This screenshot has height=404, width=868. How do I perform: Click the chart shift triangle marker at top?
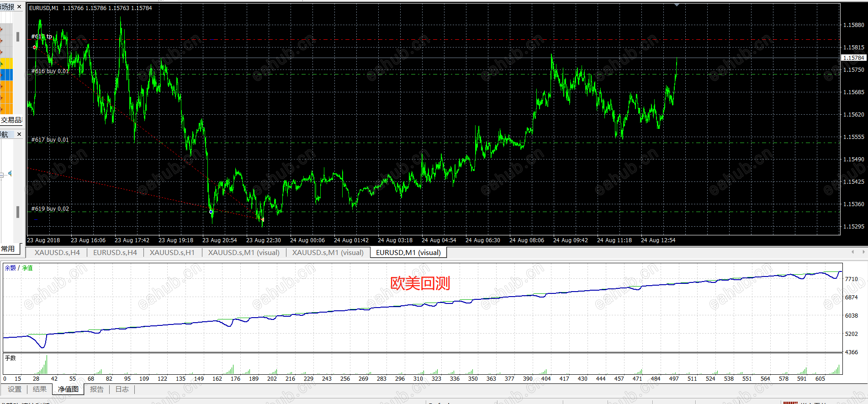pos(677,5)
